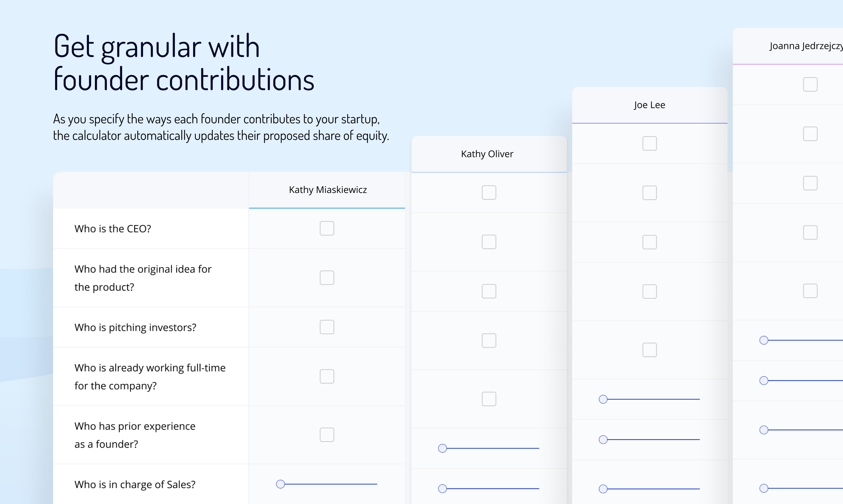
Task: Tick first checkbox under Kathy Oliver
Action: pyautogui.click(x=489, y=192)
